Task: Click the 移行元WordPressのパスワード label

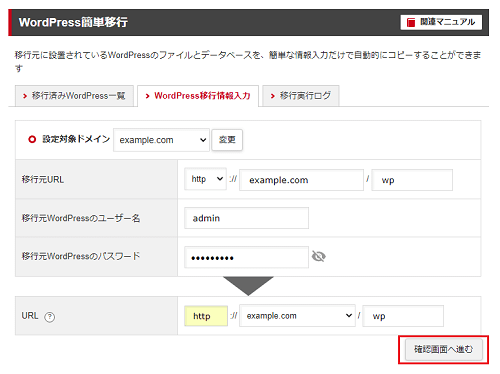Action: coord(81,256)
